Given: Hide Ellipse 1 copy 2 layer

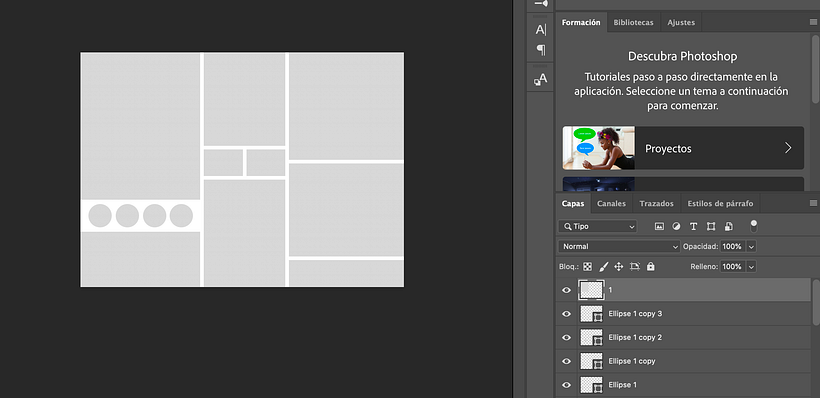Looking at the screenshot, I should [x=566, y=337].
